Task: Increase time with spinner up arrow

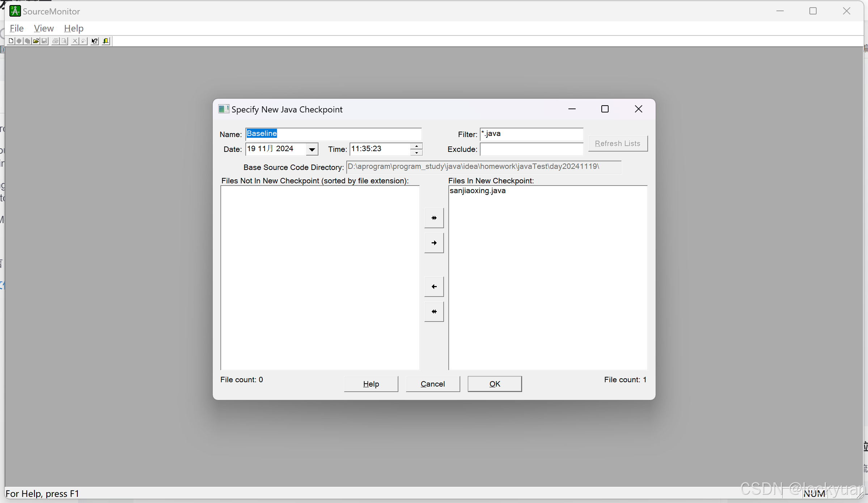Action: 416,146
